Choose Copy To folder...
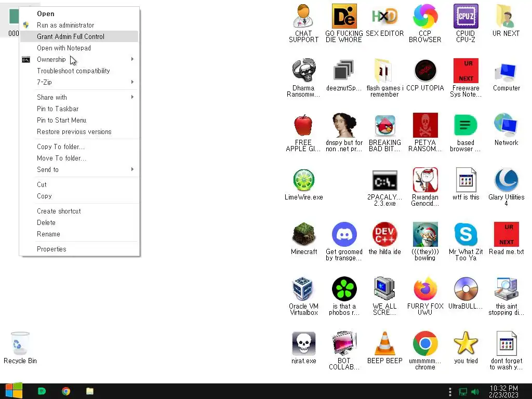The height and width of the screenshot is (399, 532). (x=79, y=147)
